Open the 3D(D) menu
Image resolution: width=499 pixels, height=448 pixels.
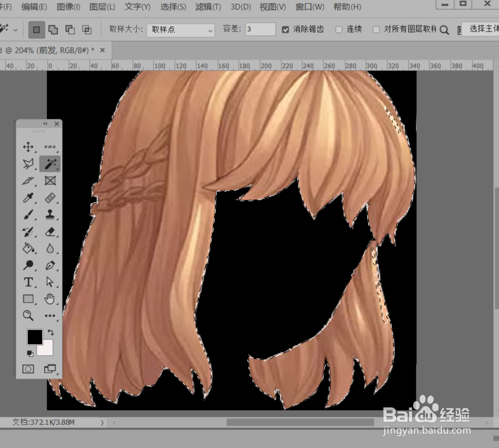click(240, 7)
